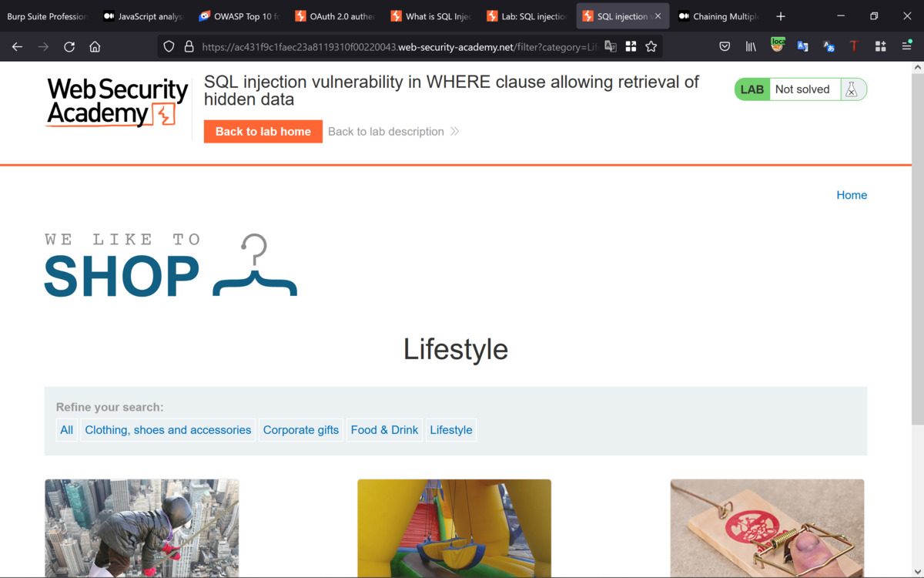The image size is (924, 578).
Task: Click the Back to lab home button
Action: pos(263,132)
